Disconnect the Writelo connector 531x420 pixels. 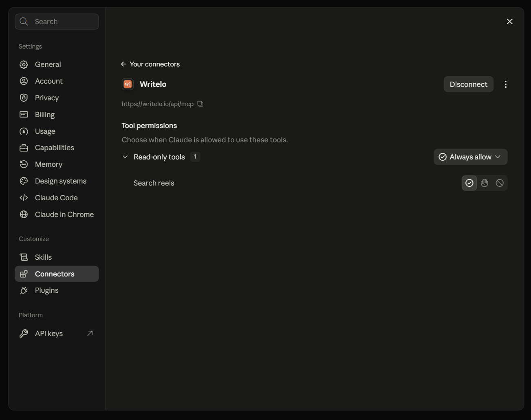pyautogui.click(x=468, y=84)
